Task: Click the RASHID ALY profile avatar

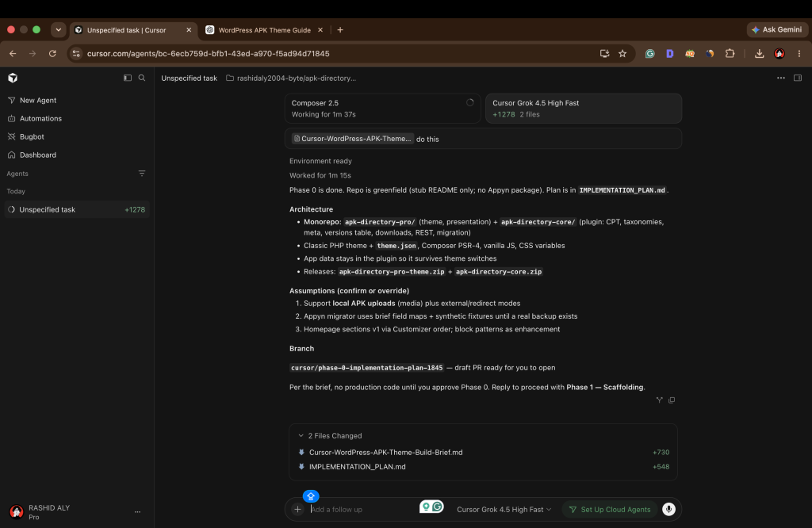Action: pyautogui.click(x=17, y=512)
